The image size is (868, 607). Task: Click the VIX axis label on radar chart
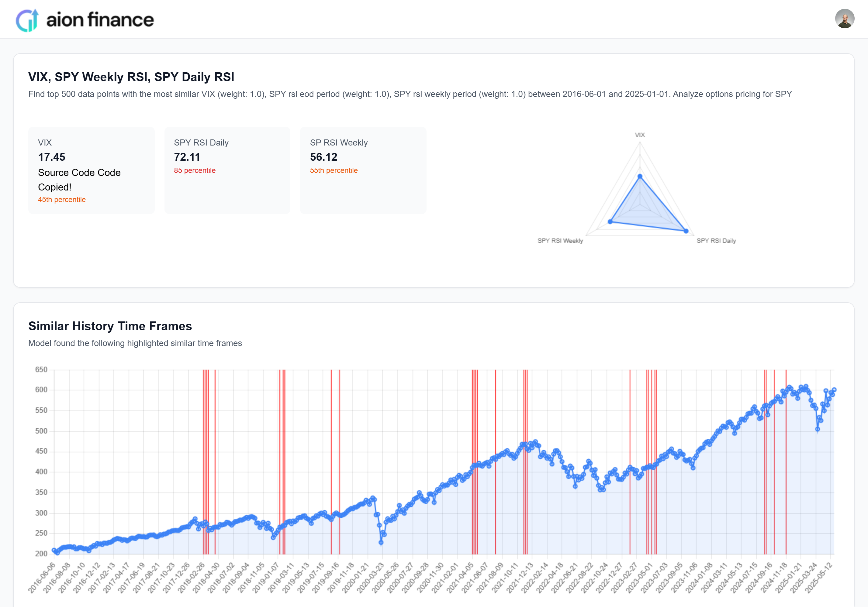point(640,135)
